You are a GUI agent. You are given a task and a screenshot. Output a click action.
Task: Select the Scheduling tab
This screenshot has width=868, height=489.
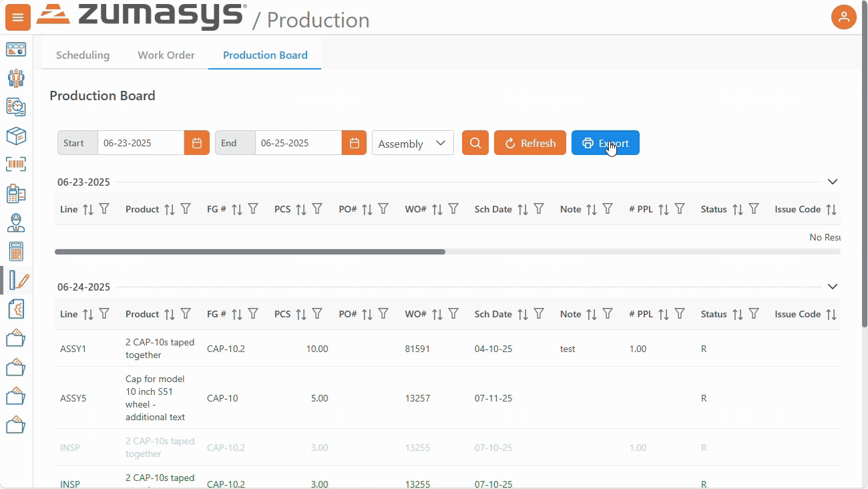(83, 55)
